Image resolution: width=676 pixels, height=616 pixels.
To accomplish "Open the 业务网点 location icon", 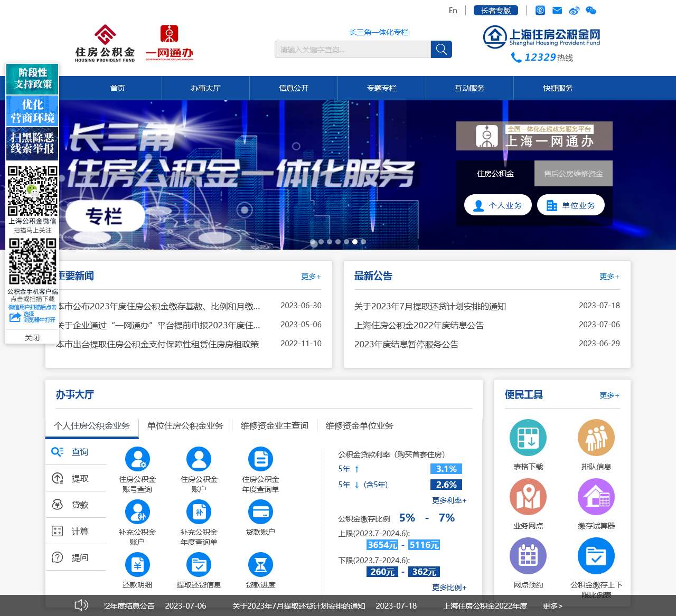I will [x=528, y=496].
